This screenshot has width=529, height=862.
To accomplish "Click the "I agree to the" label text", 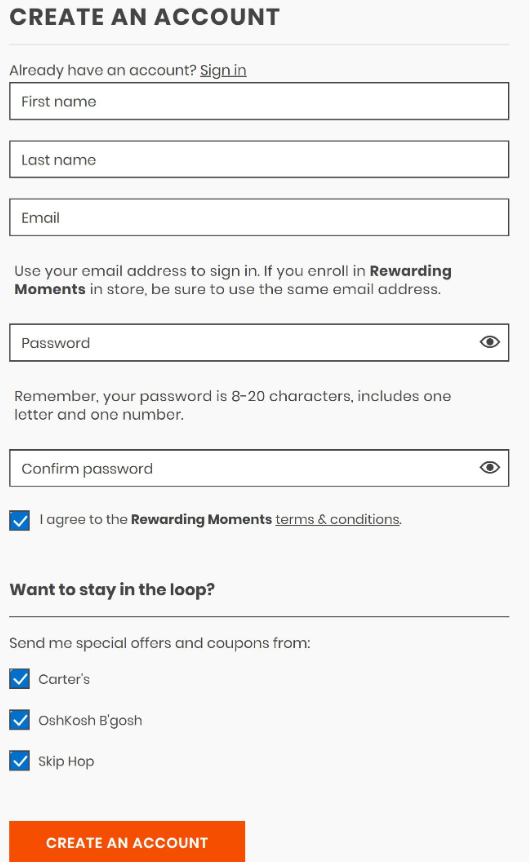I will coord(84,519).
